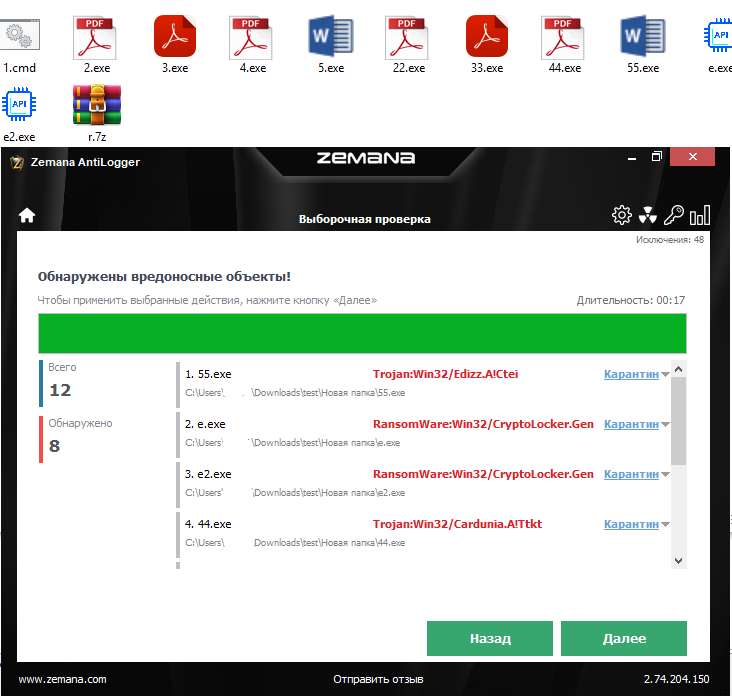Select the 55.exe Word-styled file icon

click(x=643, y=36)
